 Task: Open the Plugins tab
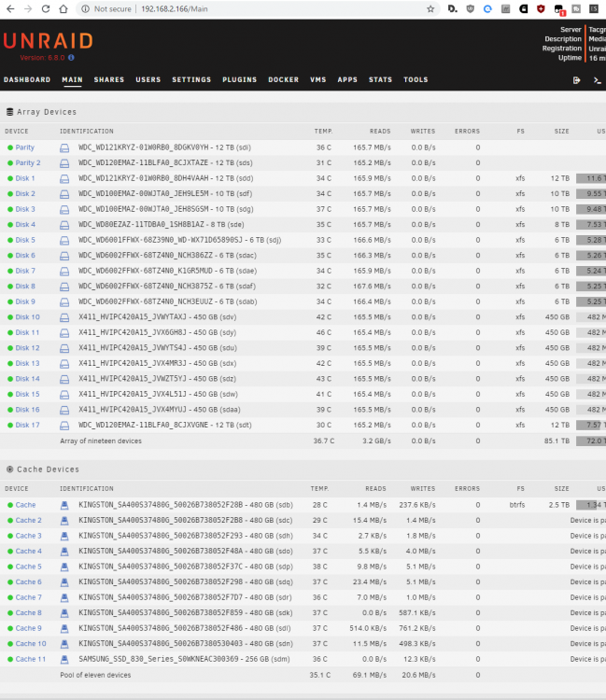click(240, 80)
